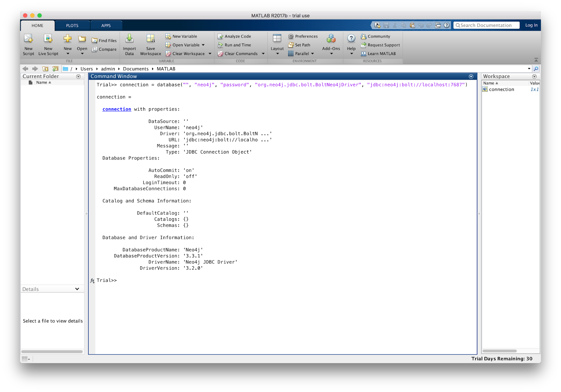This screenshot has height=392, width=561.
Task: Click the switch windows icon in quick access toolbar
Action: pos(438,25)
